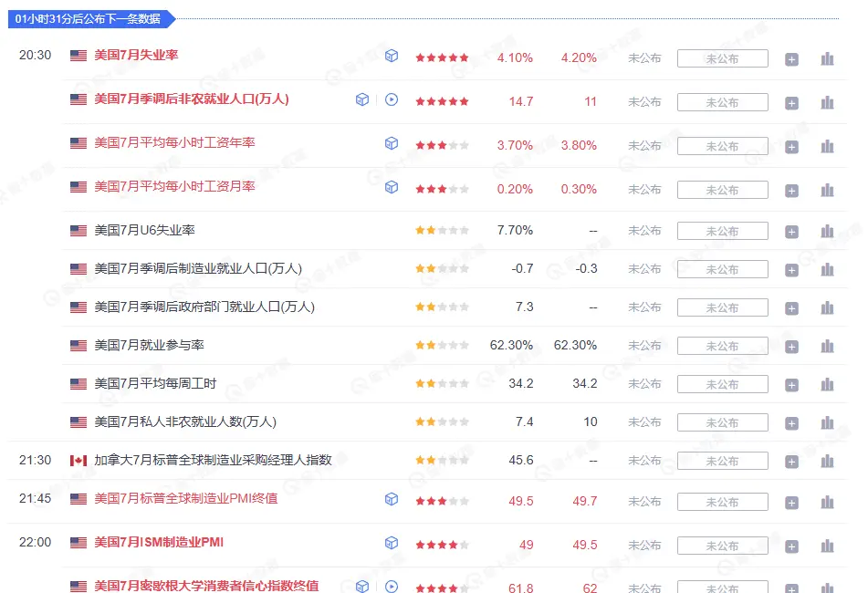868x593 pixels.
Task: Click 未公布 box in 美国7月就业参与率 row
Action: pyautogui.click(x=722, y=347)
